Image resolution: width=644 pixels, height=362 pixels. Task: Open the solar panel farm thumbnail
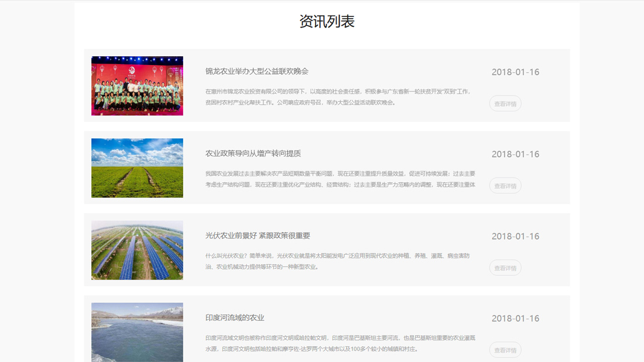coord(137,250)
